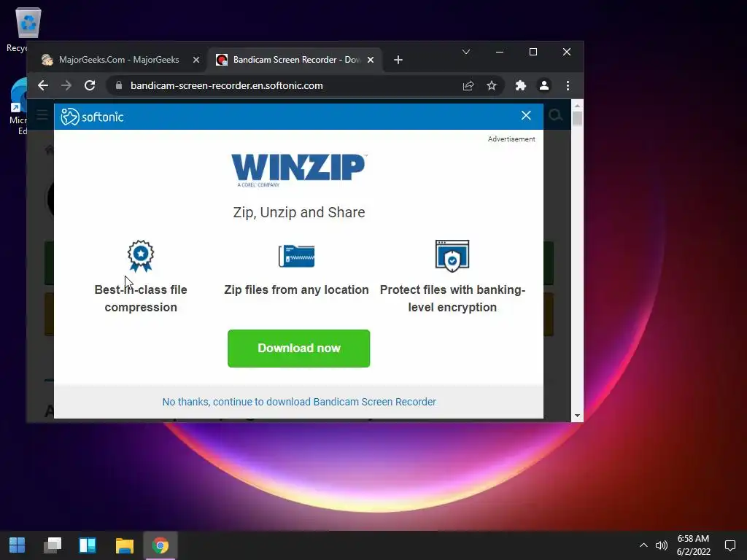
Task: Open Task View on the taskbar
Action: pyautogui.click(x=53, y=545)
